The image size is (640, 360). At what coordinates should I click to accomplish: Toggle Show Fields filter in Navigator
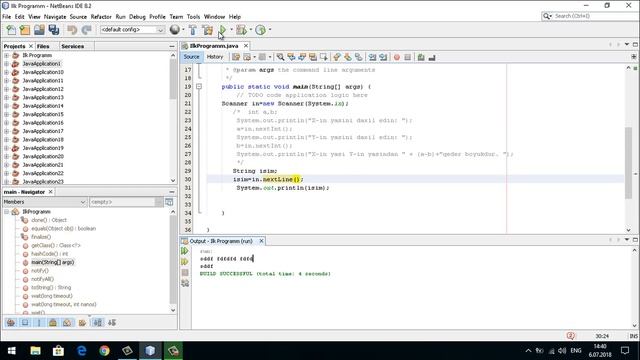pos(25,322)
